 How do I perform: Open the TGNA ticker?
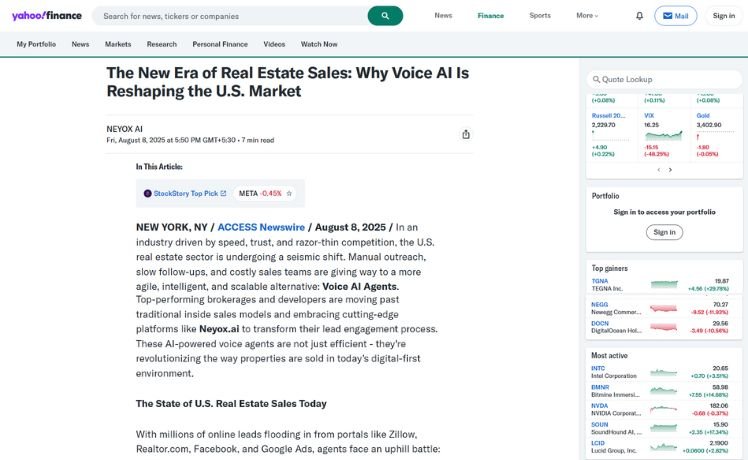click(x=600, y=281)
